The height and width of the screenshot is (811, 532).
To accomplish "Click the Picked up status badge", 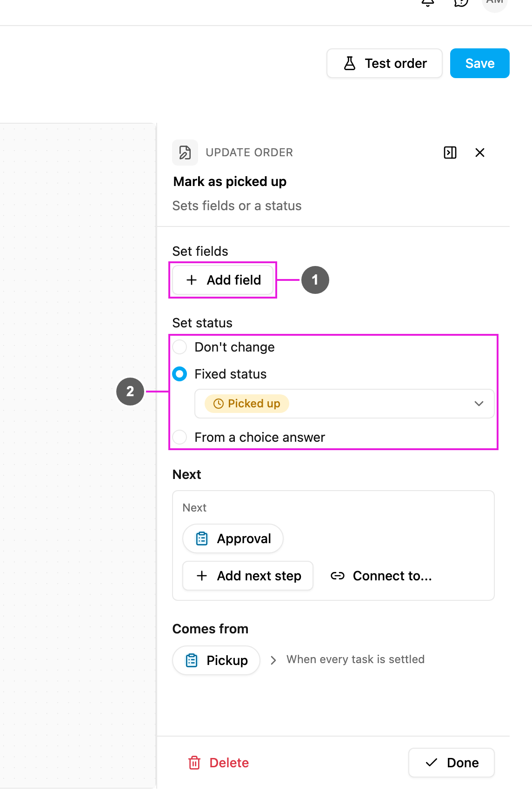I will coord(247,404).
